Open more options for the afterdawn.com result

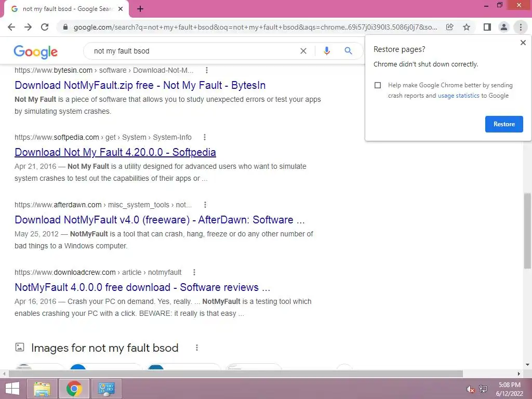coord(205,205)
